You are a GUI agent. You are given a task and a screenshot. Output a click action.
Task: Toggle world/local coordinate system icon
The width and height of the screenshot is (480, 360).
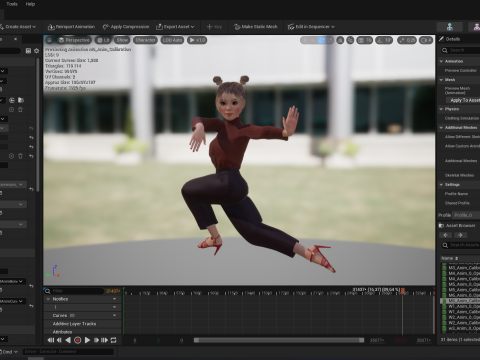[340, 40]
